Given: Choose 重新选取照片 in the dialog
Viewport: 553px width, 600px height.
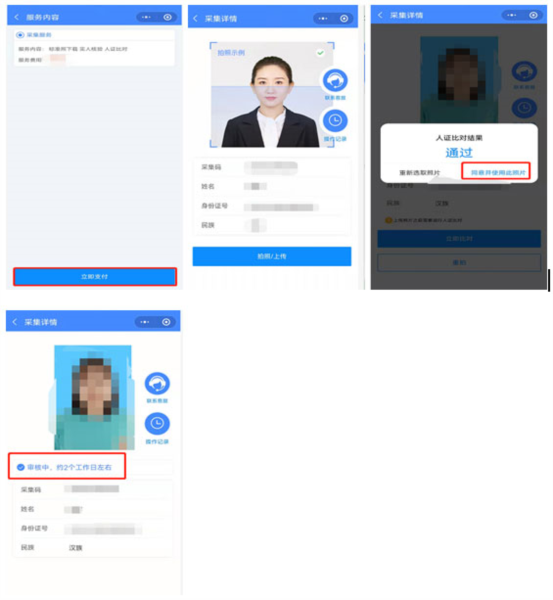Looking at the screenshot, I should tap(420, 173).
